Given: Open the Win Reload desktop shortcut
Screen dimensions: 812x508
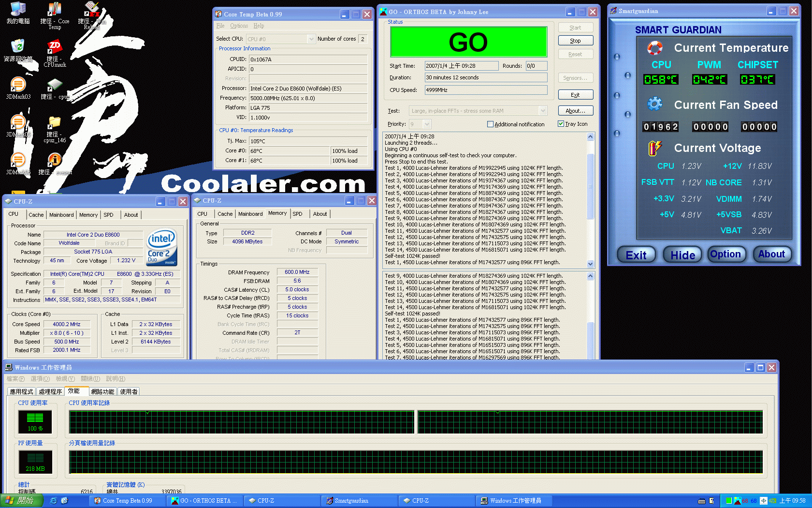Looking at the screenshot, I should click(92, 15).
